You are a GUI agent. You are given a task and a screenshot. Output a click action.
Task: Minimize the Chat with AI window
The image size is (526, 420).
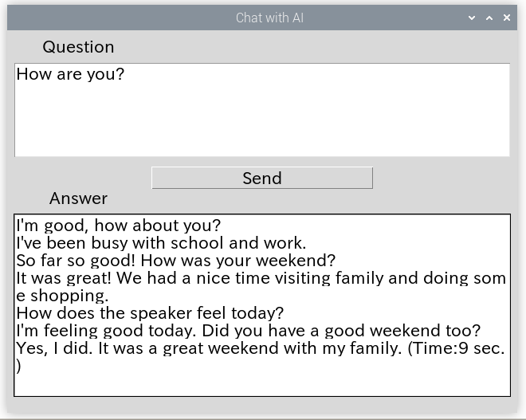pyautogui.click(x=472, y=18)
